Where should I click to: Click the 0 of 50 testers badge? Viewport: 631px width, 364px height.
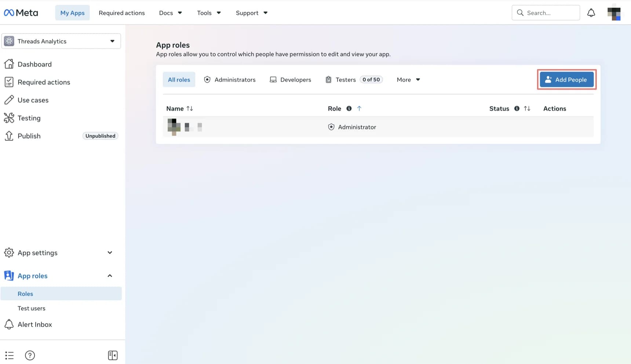tap(371, 80)
